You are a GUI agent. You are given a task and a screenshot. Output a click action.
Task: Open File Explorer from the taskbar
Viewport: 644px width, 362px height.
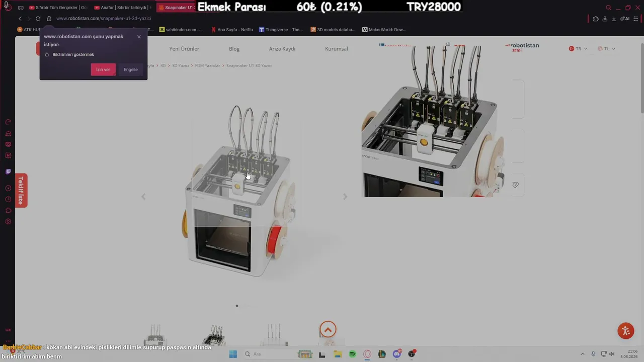pyautogui.click(x=338, y=354)
